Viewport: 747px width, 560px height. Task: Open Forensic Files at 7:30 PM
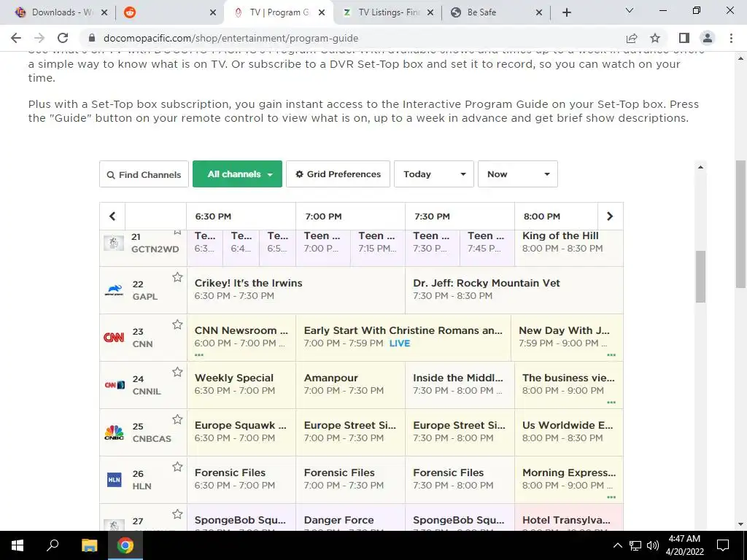pyautogui.click(x=460, y=480)
